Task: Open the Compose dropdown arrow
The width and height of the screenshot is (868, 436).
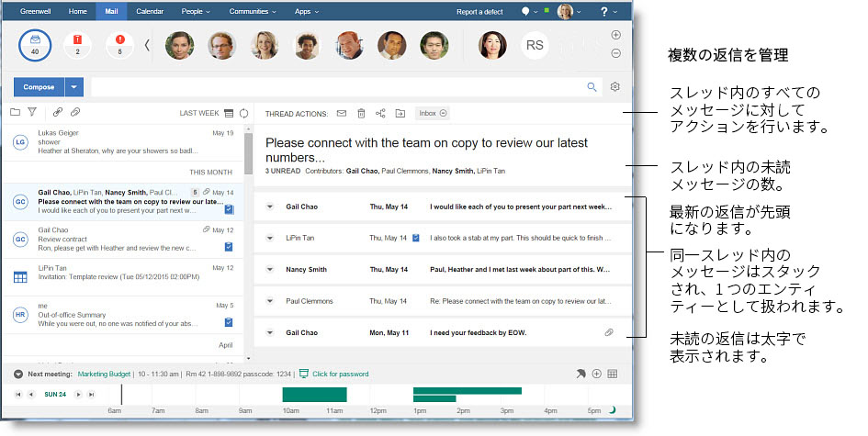Action: (x=74, y=87)
